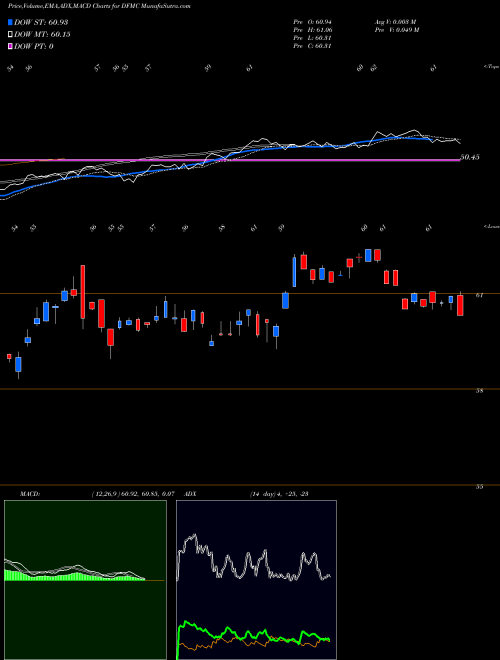Click the blue DOW ST legend swatch
Viewport: 500px width, 660px height.
(10, 22)
